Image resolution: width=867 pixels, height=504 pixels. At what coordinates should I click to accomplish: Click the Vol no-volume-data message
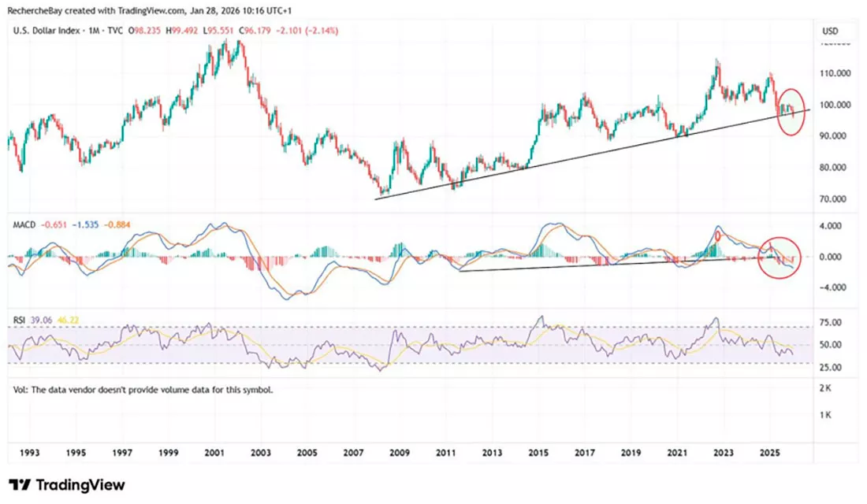[143, 390]
